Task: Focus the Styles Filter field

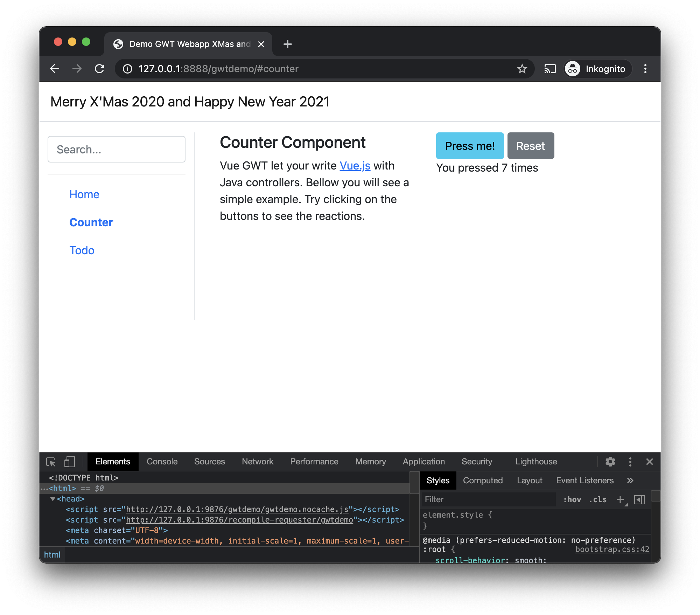Action: [489, 499]
